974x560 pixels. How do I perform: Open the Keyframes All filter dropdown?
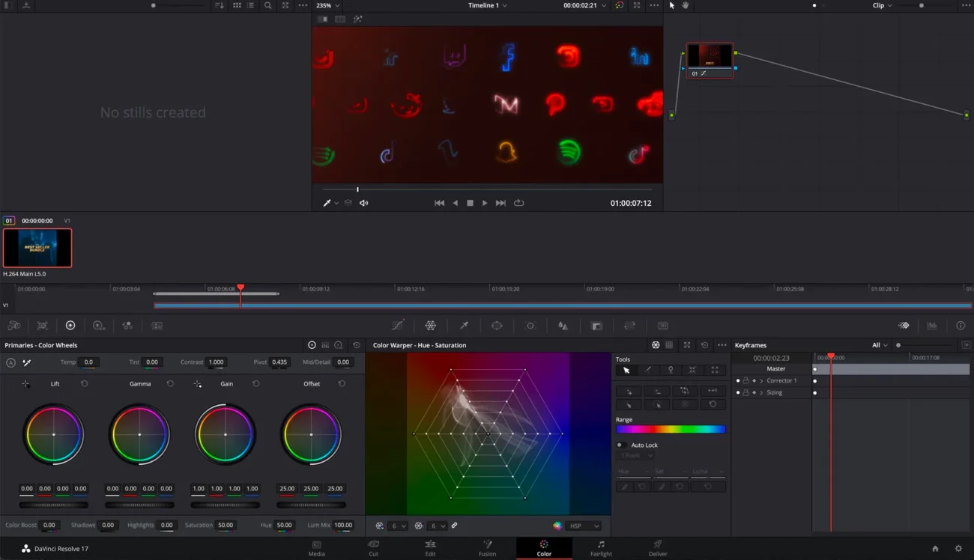click(x=880, y=345)
